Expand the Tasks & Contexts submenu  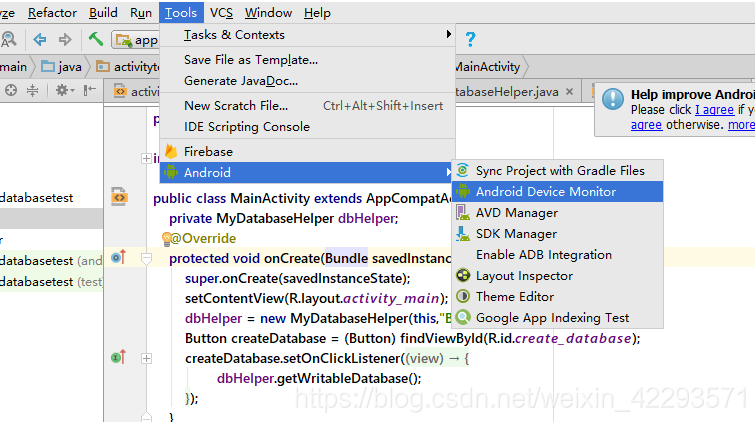pyautogui.click(x=307, y=35)
